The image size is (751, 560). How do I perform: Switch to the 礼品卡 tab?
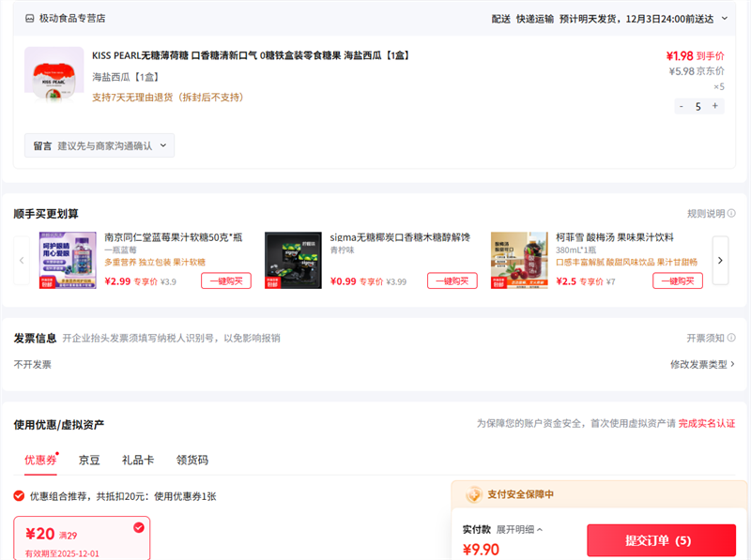[137, 460]
